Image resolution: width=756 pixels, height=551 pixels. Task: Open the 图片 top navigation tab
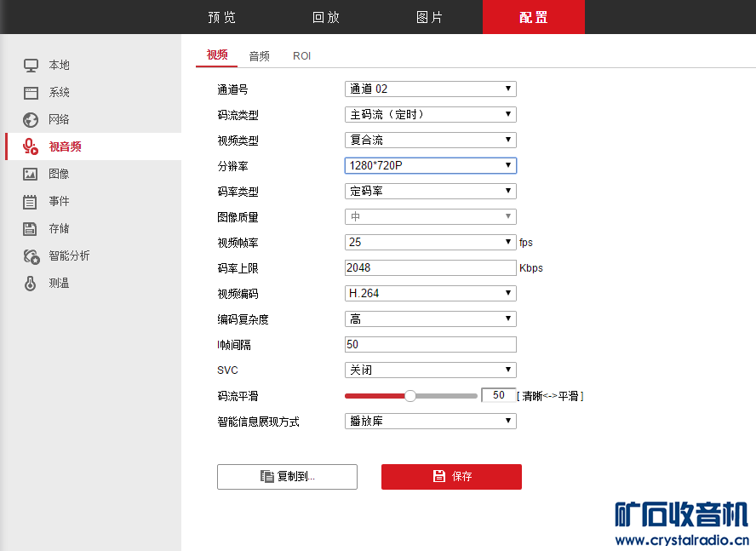coord(430,17)
